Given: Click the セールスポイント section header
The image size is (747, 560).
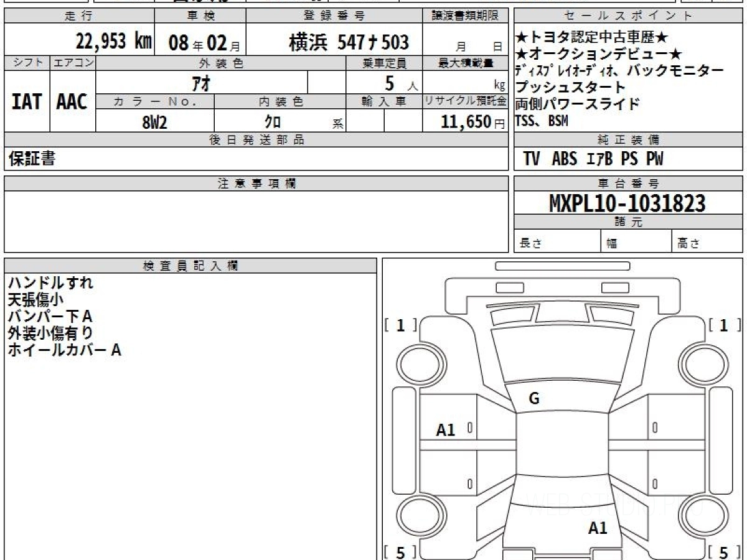Looking at the screenshot, I should point(627,16).
